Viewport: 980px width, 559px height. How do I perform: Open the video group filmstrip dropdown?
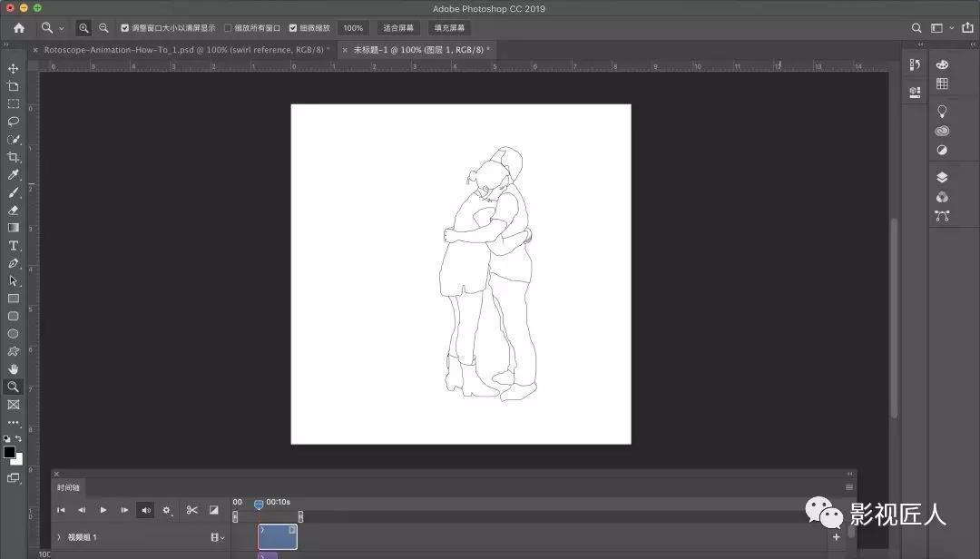[x=218, y=537]
